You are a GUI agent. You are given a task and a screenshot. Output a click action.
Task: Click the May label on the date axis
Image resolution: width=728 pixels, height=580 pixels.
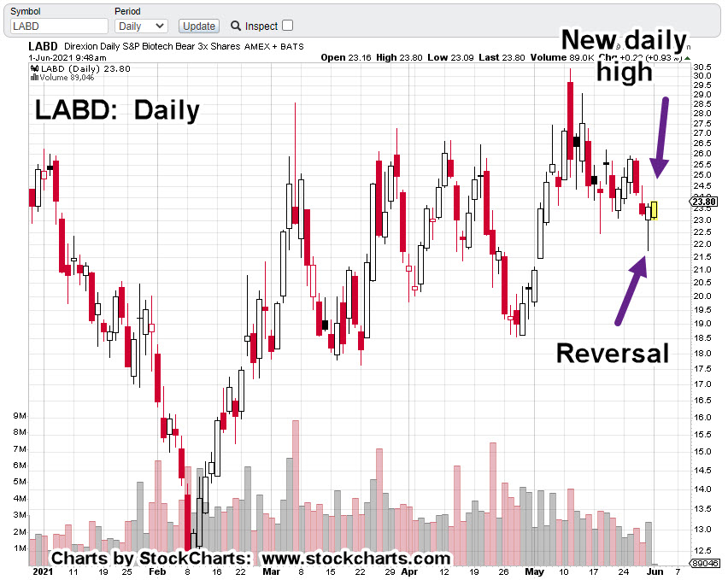[x=535, y=570]
